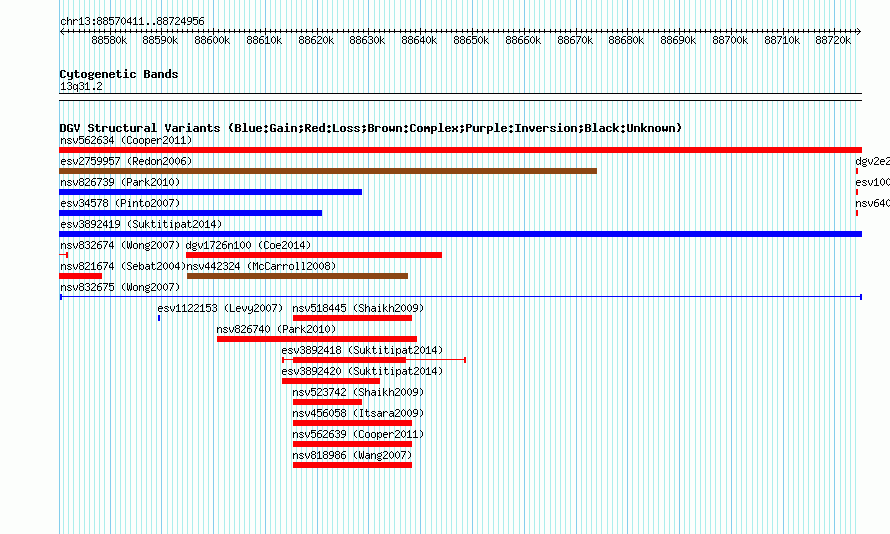
Task: Open nsv562639 (Cooper2011) label
Action: [x=358, y=434]
